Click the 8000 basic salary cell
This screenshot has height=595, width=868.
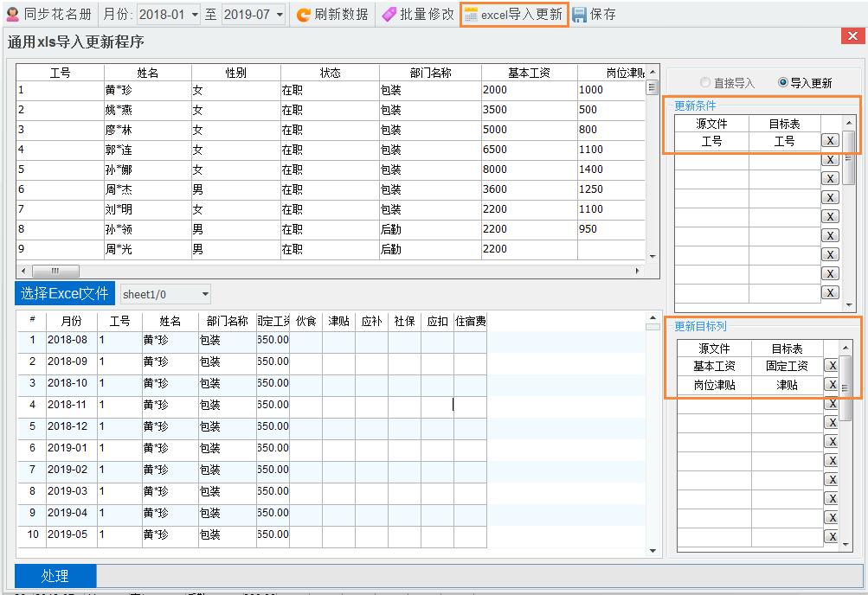(x=530, y=170)
